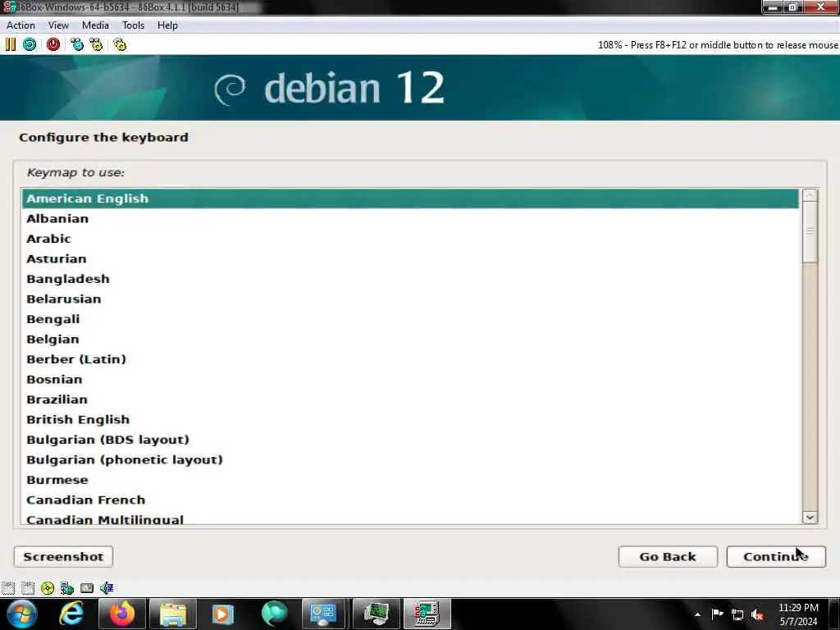The height and width of the screenshot is (630, 840).
Task: Click the network status icon in 86Box status bar
Action: click(67, 588)
